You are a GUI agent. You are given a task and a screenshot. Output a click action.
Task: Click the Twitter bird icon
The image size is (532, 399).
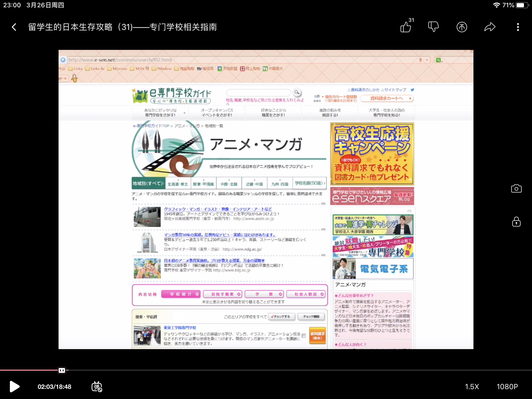point(412,90)
